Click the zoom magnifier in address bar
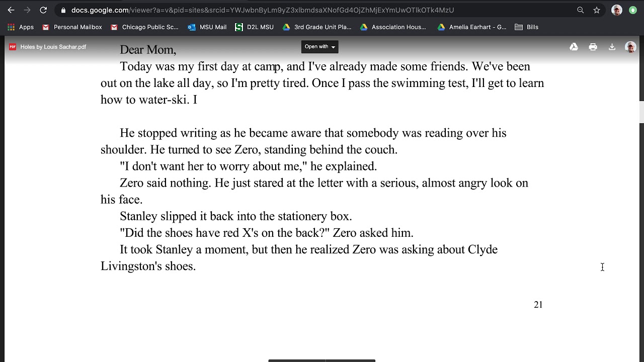 tap(581, 10)
